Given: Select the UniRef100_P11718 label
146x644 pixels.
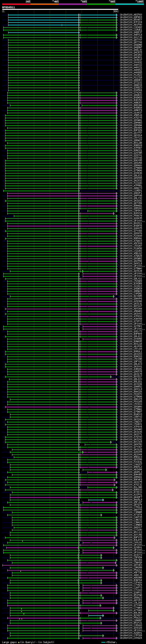Looking at the screenshot, I should tap(131, 77).
